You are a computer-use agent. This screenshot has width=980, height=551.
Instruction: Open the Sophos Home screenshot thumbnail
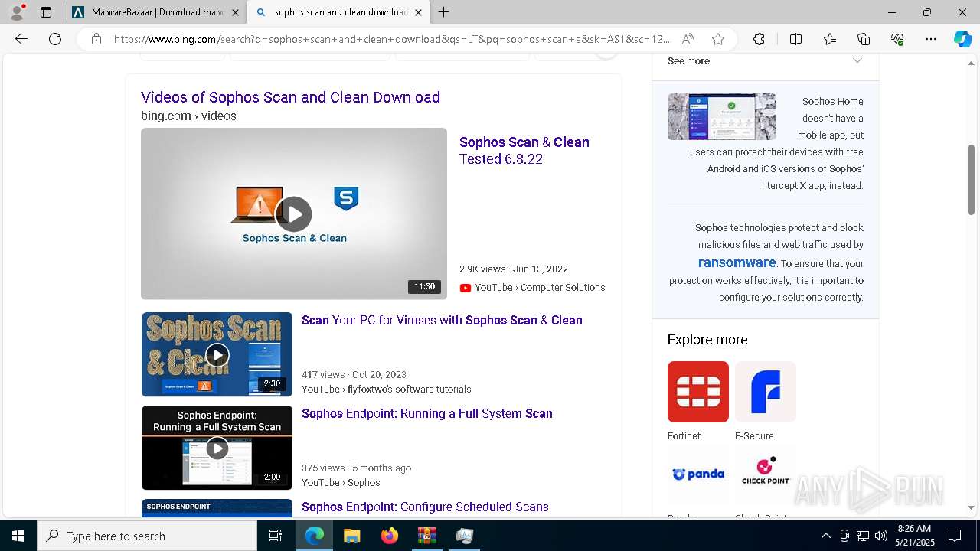722,116
